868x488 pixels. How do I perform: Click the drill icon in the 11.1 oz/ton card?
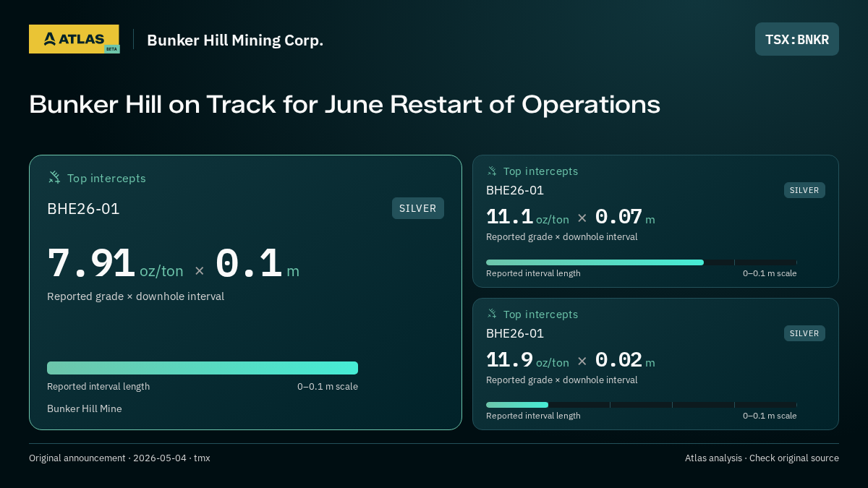492,171
